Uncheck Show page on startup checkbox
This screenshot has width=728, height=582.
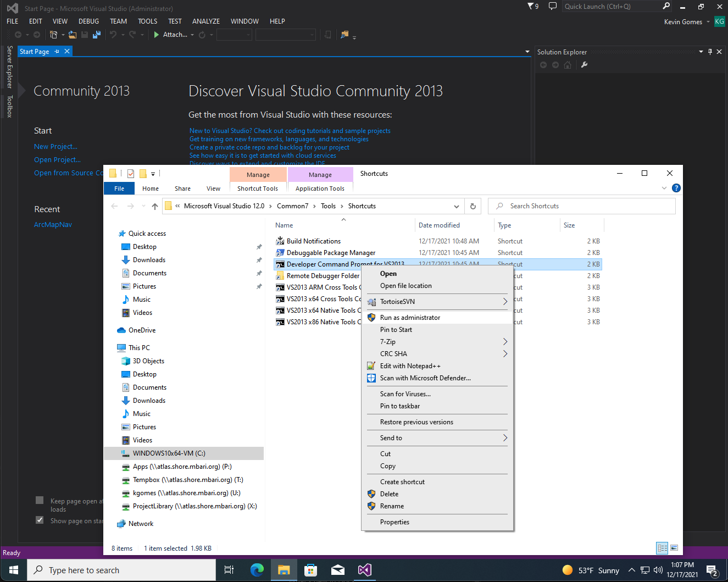click(x=40, y=520)
